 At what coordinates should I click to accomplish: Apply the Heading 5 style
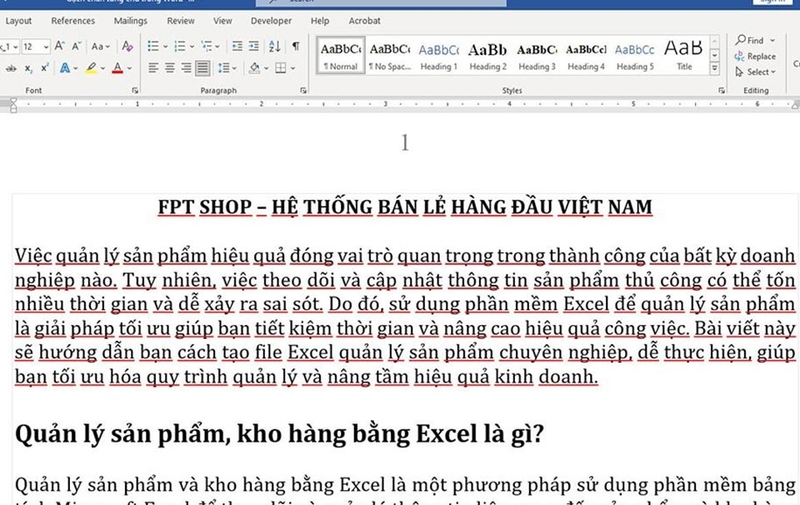click(635, 56)
